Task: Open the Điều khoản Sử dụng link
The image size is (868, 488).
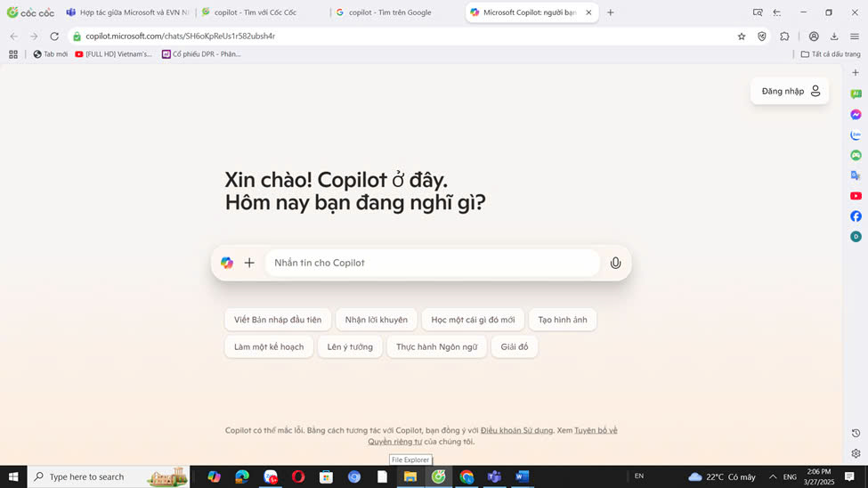Action: [516, 430]
